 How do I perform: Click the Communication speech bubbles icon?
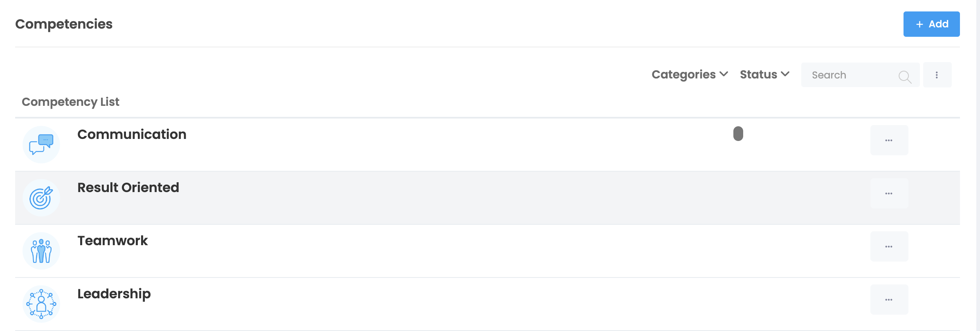pos(41,144)
